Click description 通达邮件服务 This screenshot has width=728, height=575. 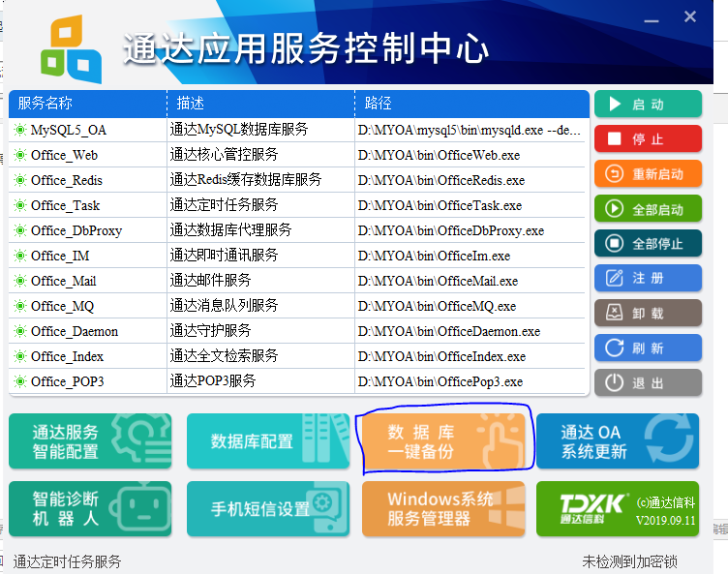211,280
